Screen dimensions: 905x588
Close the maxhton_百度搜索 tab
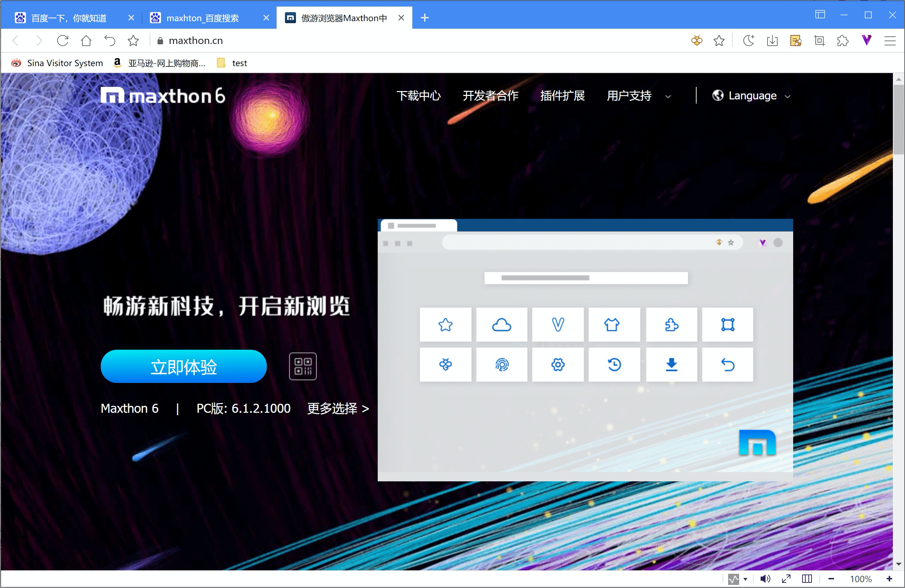click(x=266, y=18)
